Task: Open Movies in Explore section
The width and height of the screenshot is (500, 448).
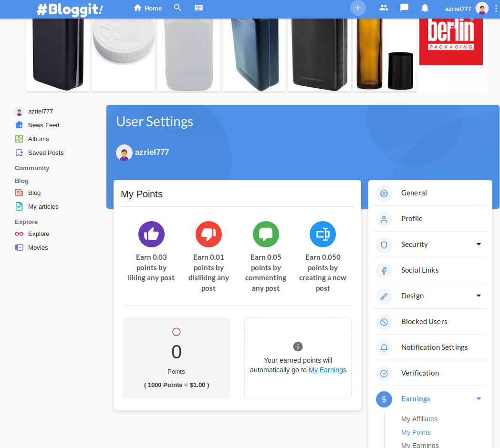Action: (38, 248)
